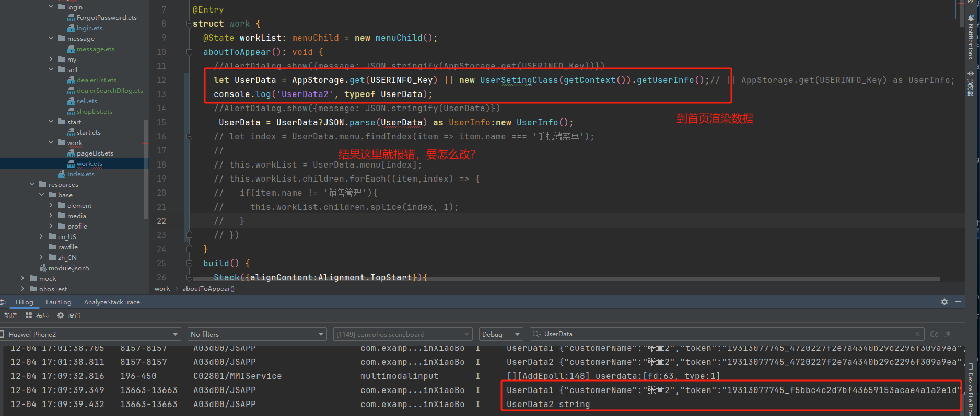Expand the zh_CN folder
This screenshot has height=416, width=980.
41,257
